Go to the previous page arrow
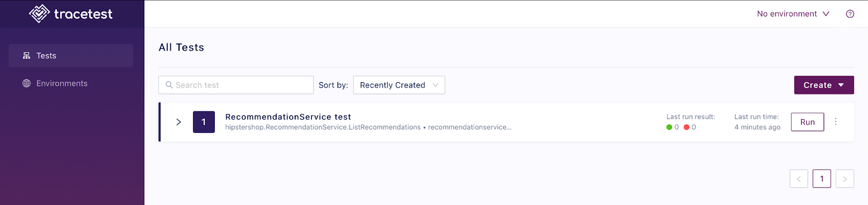Image resolution: width=868 pixels, height=205 pixels. click(x=799, y=179)
